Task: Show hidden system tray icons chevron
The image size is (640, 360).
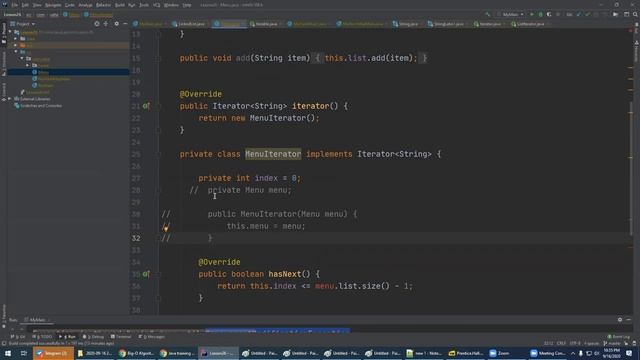Action: (573, 353)
